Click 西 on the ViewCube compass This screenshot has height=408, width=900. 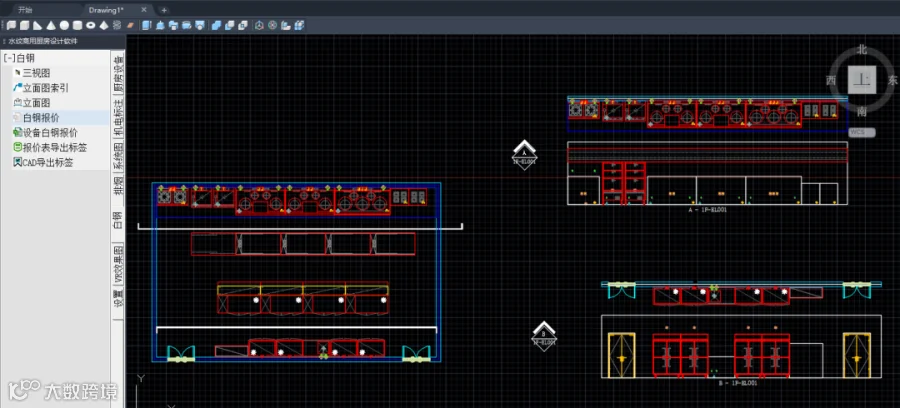[x=831, y=80]
